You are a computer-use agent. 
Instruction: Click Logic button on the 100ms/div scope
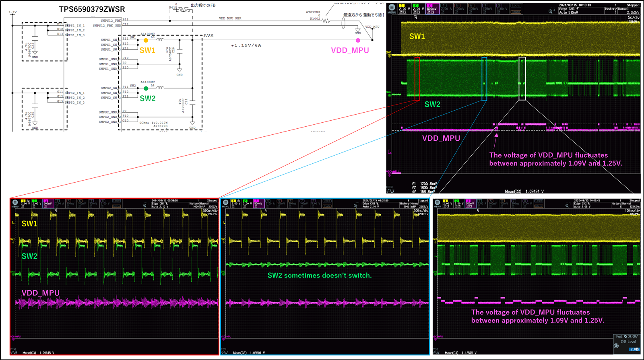(539, 201)
